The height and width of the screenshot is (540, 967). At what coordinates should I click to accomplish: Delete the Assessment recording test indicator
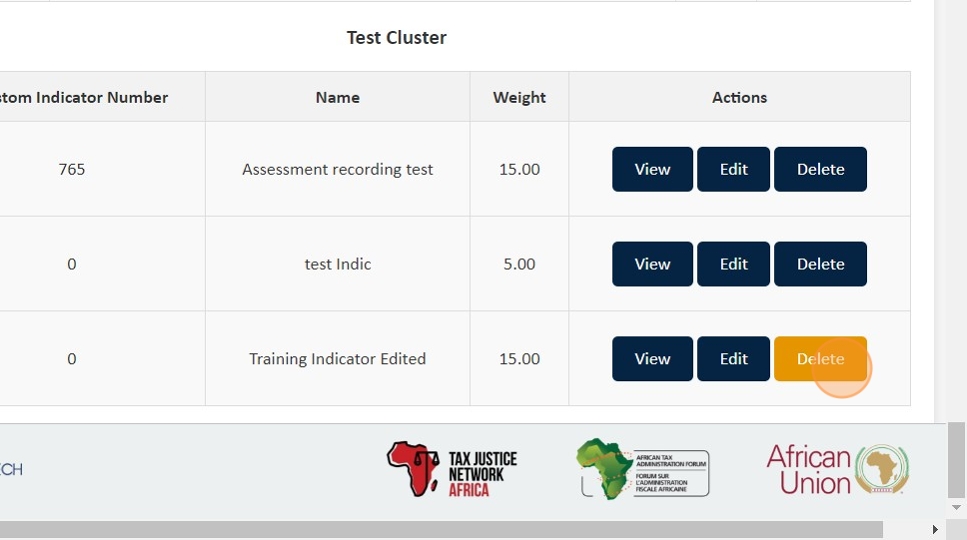pyautogui.click(x=820, y=169)
